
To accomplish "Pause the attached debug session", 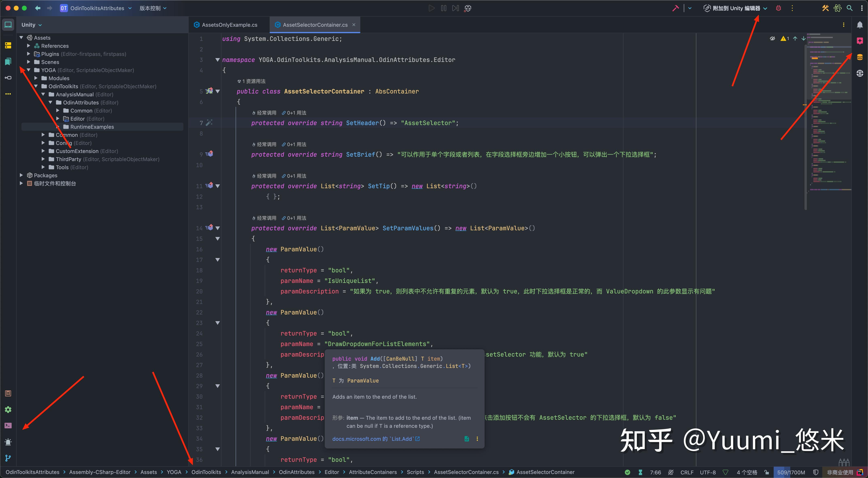I will [443, 8].
